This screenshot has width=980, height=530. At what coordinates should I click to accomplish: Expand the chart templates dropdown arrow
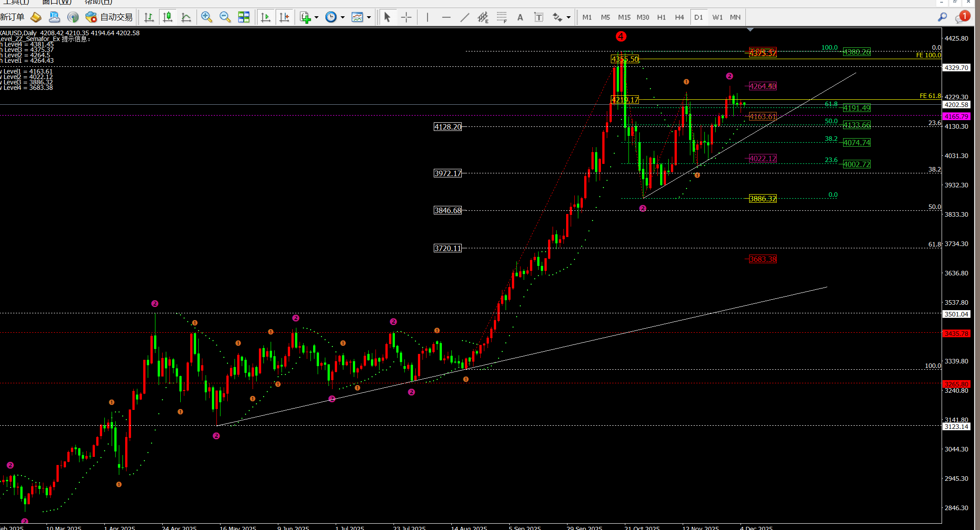369,18
